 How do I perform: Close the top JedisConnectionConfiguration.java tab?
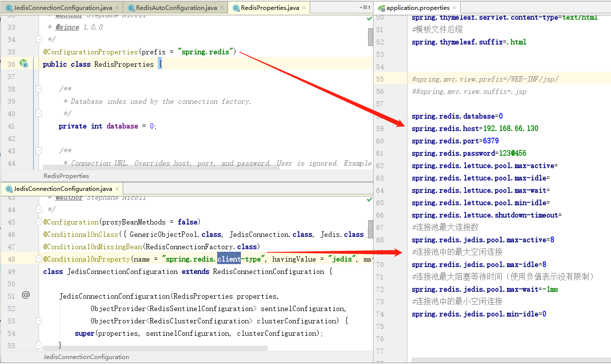(x=117, y=8)
